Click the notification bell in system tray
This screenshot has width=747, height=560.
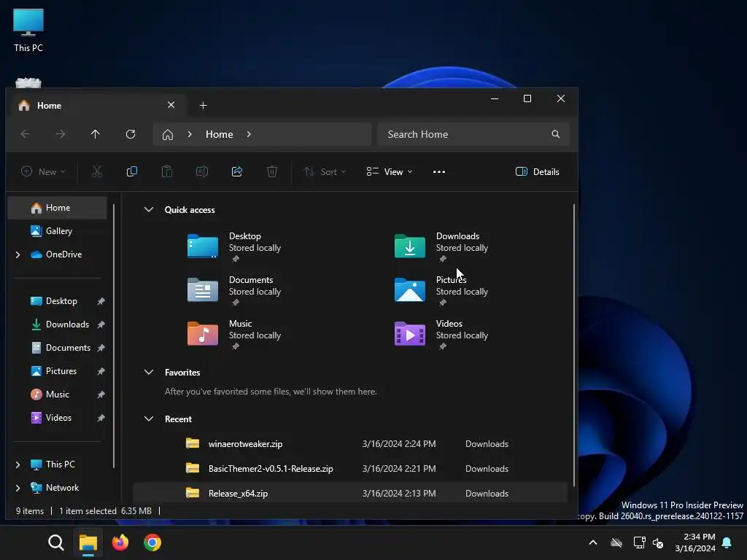[727, 542]
